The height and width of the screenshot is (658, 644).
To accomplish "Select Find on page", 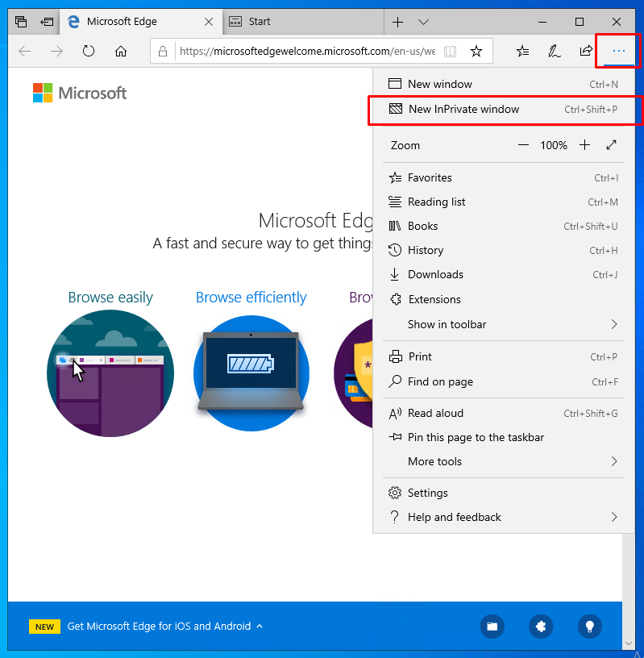I will (504, 382).
